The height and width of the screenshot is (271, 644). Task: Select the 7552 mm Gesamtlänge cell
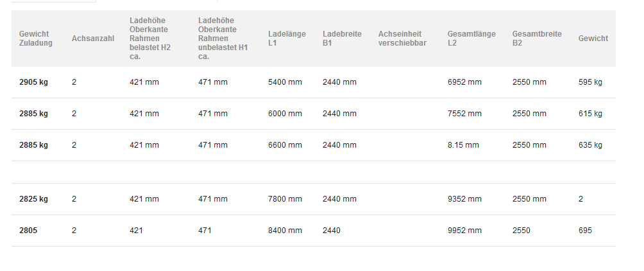tap(464, 114)
